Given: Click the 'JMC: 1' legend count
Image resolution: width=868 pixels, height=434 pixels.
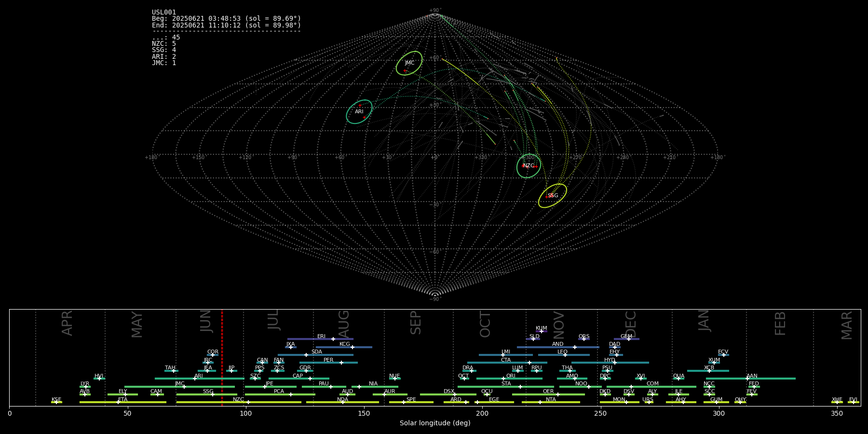Looking at the screenshot, I should click(x=164, y=63).
